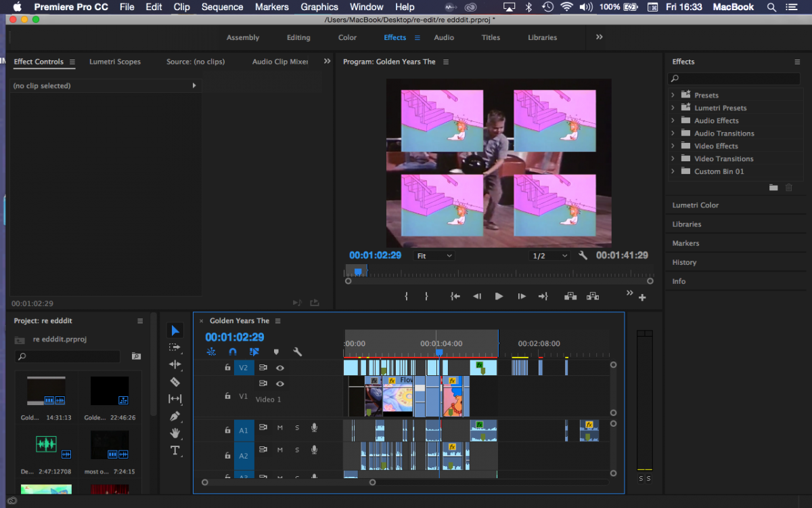Open the 1/2 playback resolution dropdown
Image resolution: width=812 pixels, height=508 pixels.
[549, 256]
